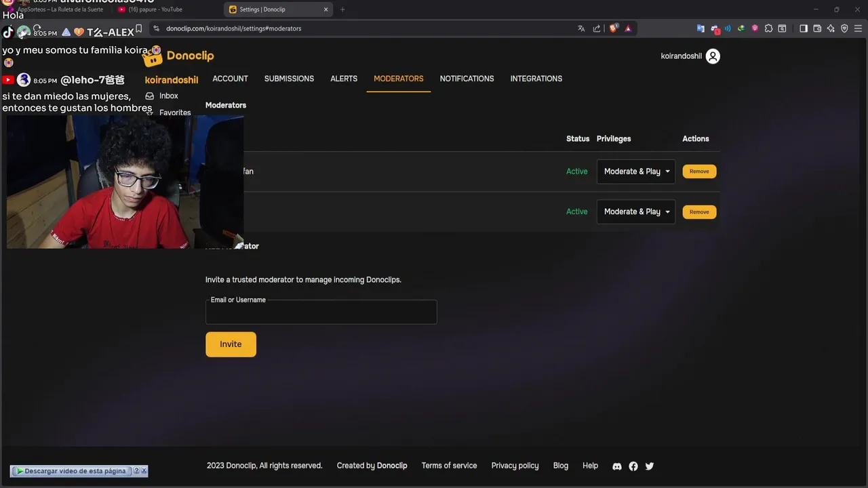Focus the Email or Username input field
The image size is (868, 488).
click(x=321, y=312)
